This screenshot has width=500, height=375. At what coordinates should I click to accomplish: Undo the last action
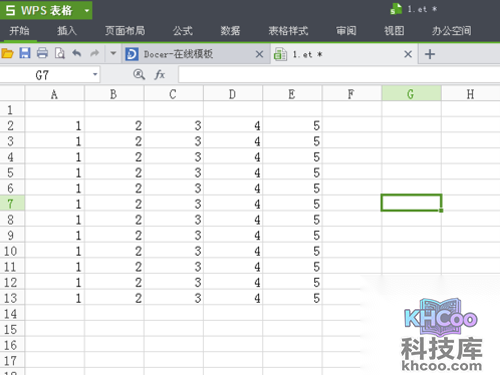click(77, 53)
